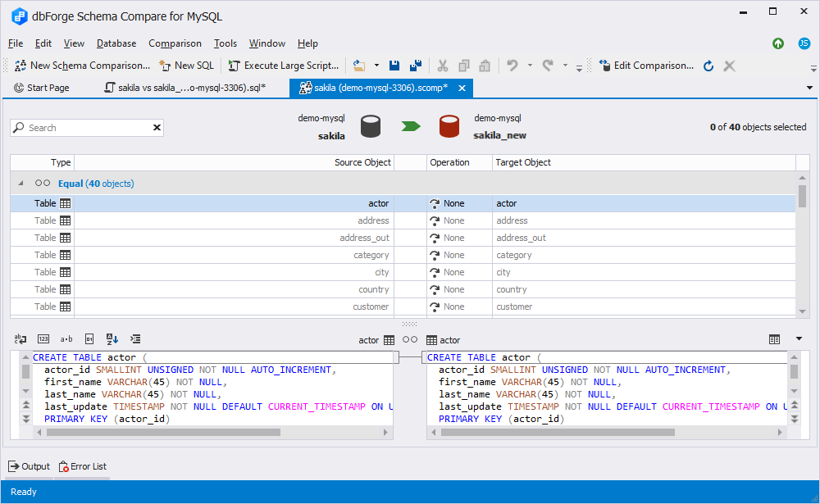The height and width of the screenshot is (504, 820).
Task: Click the Save All icon
Action: tap(416, 66)
